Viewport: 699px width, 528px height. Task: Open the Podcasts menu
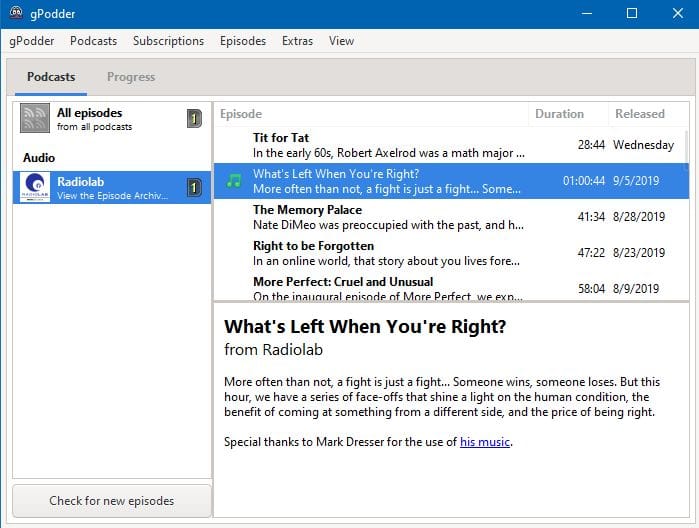pos(93,41)
